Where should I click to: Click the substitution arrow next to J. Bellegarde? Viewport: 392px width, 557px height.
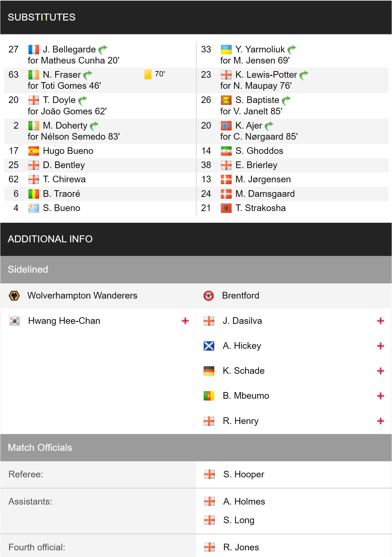[x=103, y=49]
